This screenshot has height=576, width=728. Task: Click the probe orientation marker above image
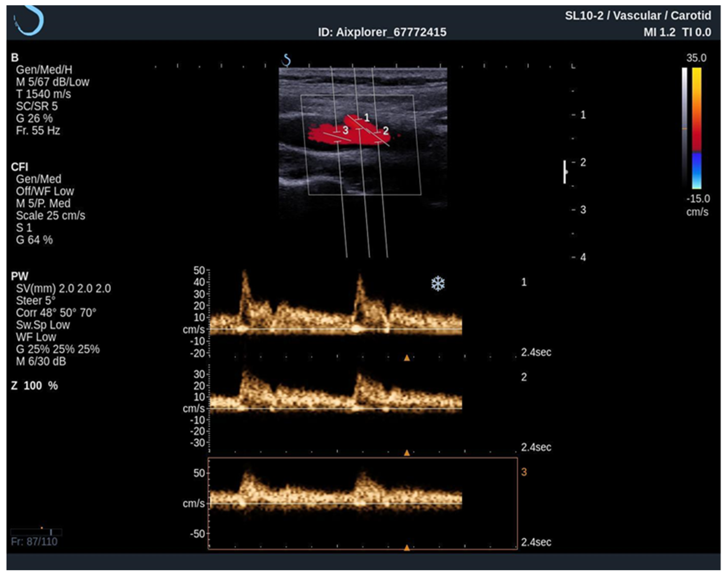click(x=286, y=60)
